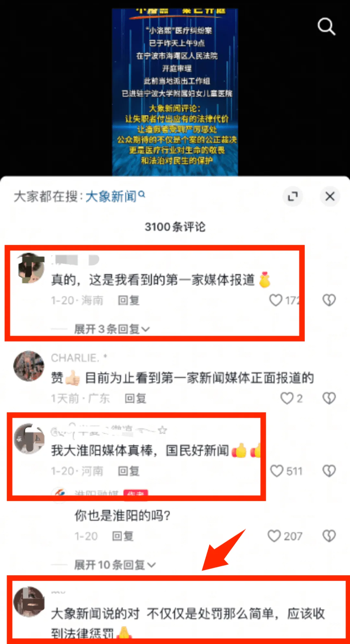Dislike the reply '你也是淮阳的吗?'
Image resolution: width=350 pixels, height=644 pixels.
click(329, 536)
